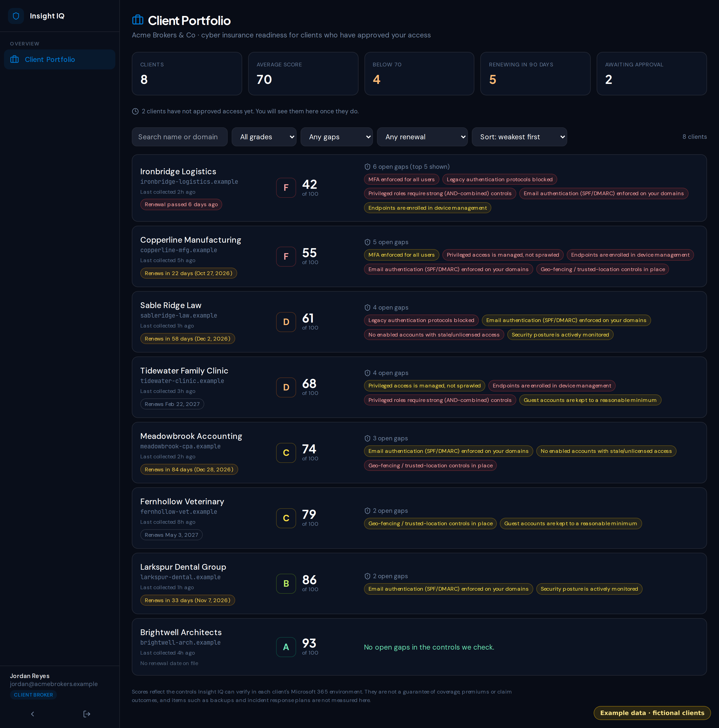Screen dimensions: 719x728
Task: Click Fernhollow Veterinary grade C badge
Action: (286, 518)
